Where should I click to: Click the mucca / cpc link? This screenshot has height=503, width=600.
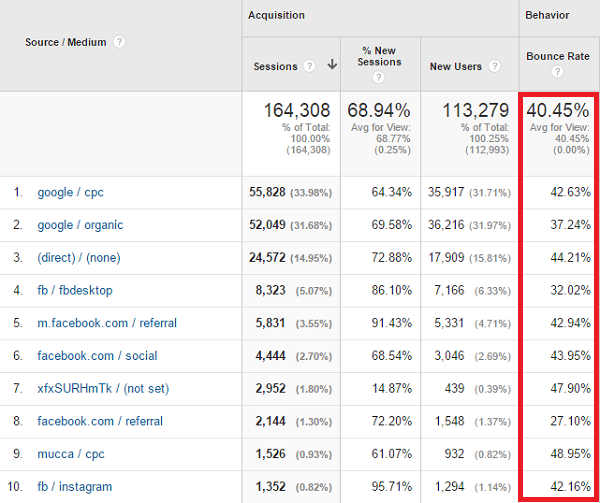pos(71,454)
